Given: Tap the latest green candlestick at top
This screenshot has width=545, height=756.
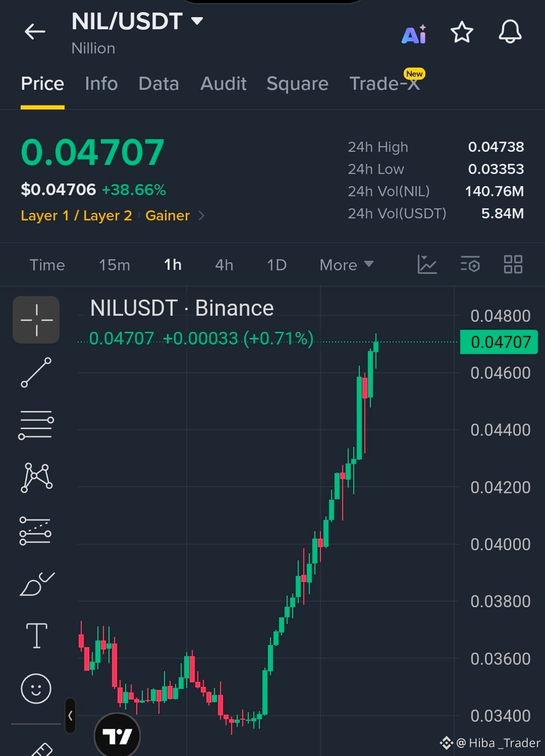Looking at the screenshot, I should [x=375, y=346].
